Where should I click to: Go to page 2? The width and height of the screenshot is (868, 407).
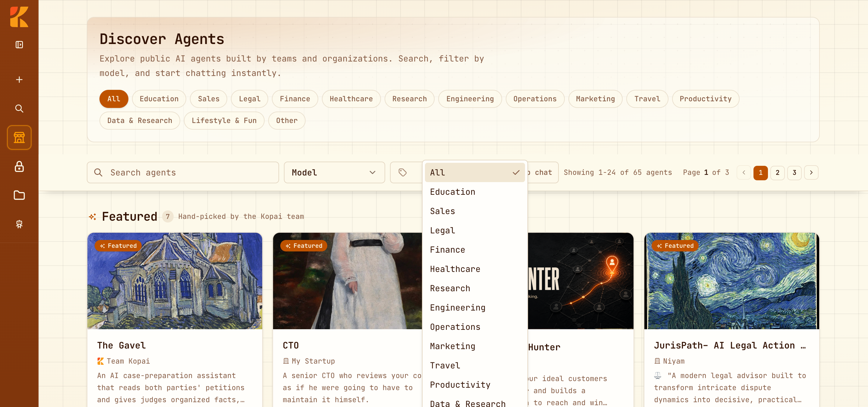click(x=777, y=172)
